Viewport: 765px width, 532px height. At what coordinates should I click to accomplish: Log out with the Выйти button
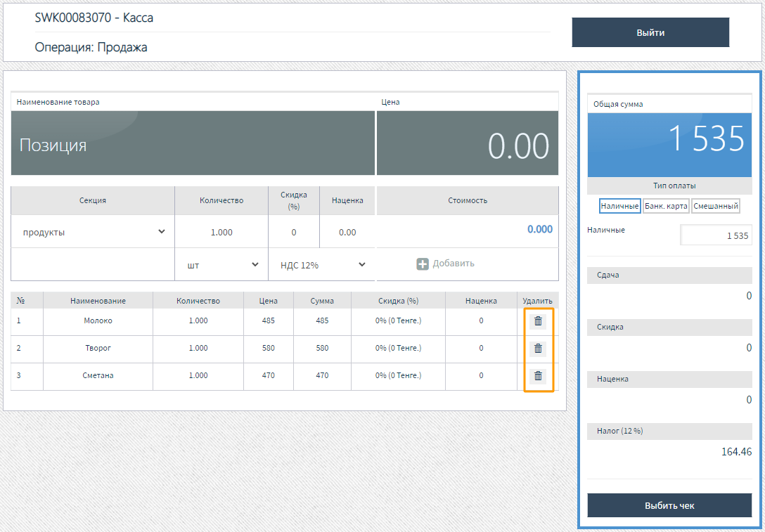[x=650, y=32]
